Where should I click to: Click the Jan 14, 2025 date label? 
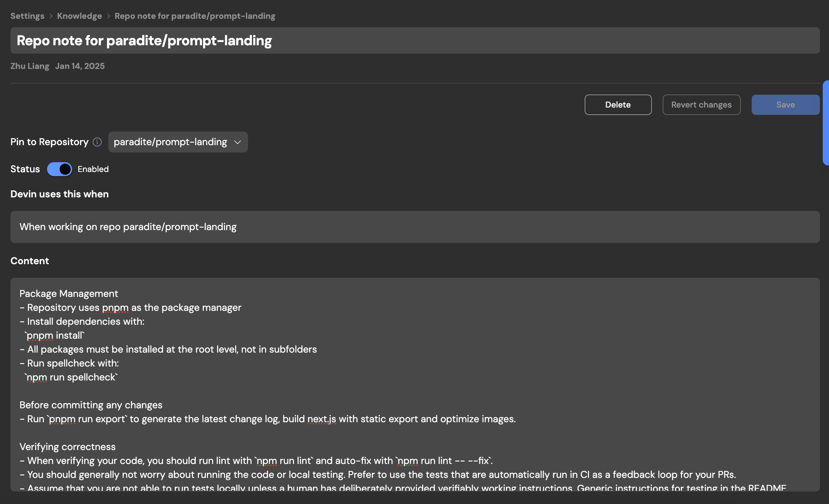click(x=80, y=66)
